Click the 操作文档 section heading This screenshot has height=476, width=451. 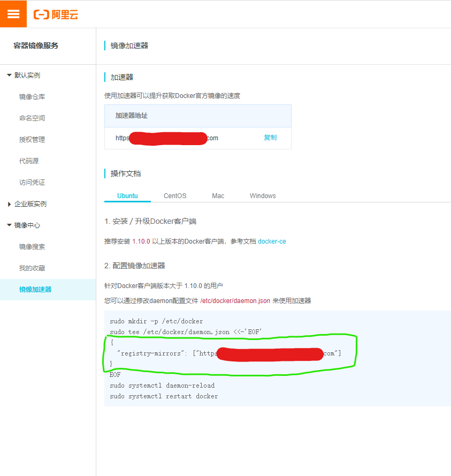(x=126, y=173)
